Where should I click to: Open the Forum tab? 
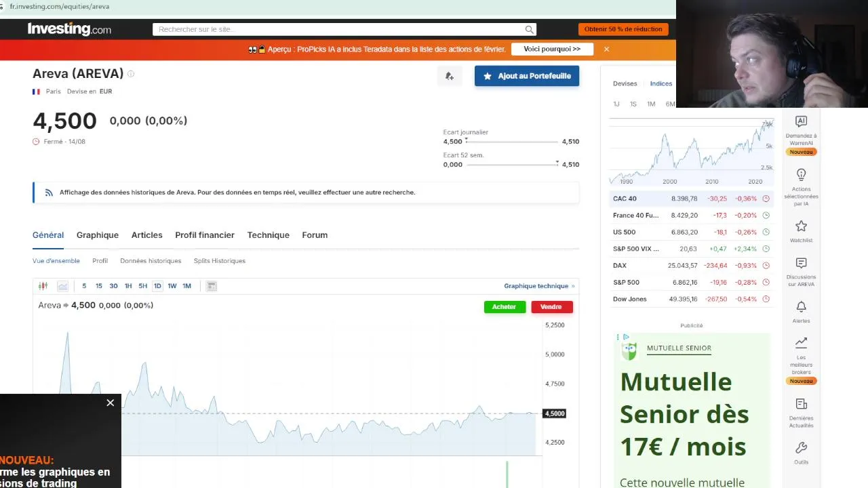click(315, 235)
